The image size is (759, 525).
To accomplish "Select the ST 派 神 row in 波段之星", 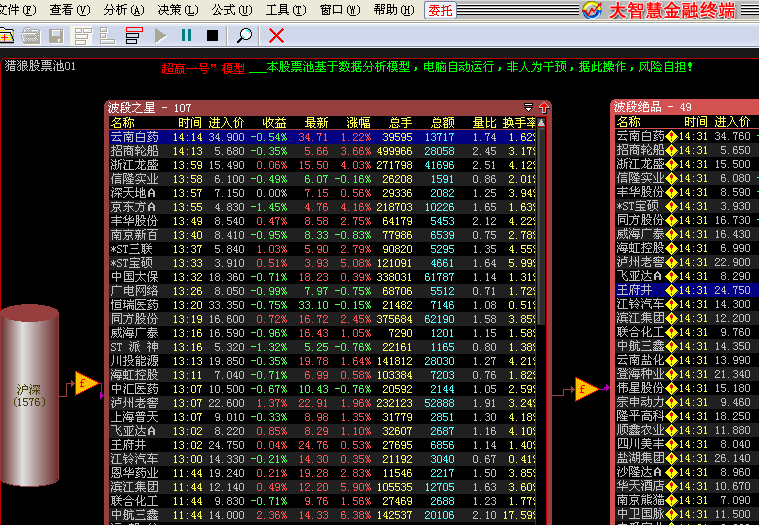I will click(322, 347).
